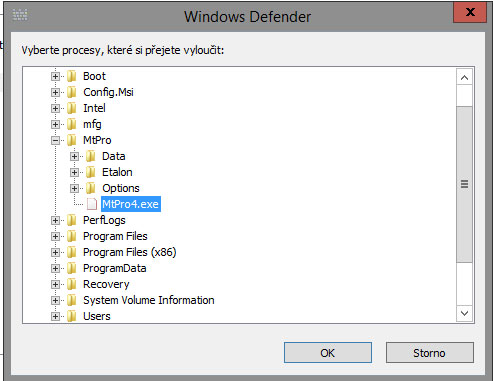This screenshot has height=381, width=493.
Task: Select the Users folder label
Action: 97,316
